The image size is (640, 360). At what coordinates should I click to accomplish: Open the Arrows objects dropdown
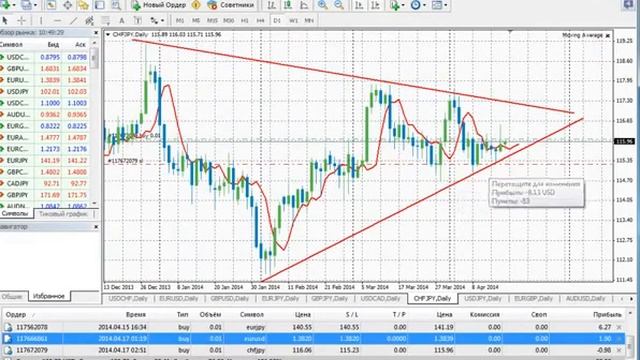coord(157,20)
